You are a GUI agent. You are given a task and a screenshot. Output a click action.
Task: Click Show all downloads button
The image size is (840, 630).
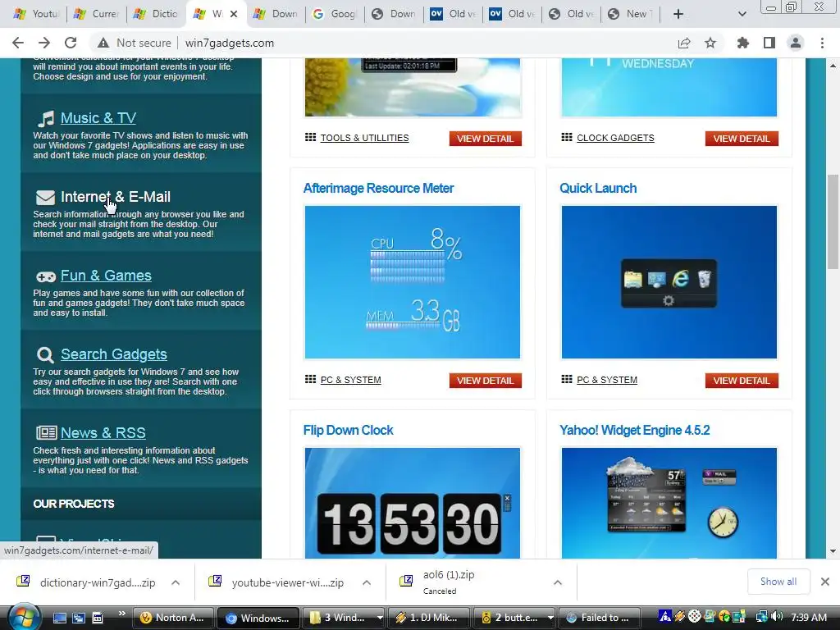(x=778, y=582)
